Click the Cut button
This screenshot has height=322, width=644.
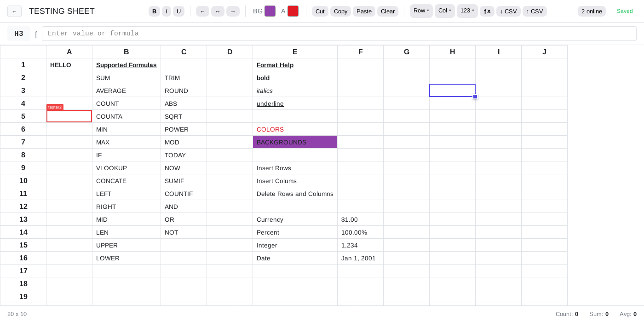click(320, 11)
